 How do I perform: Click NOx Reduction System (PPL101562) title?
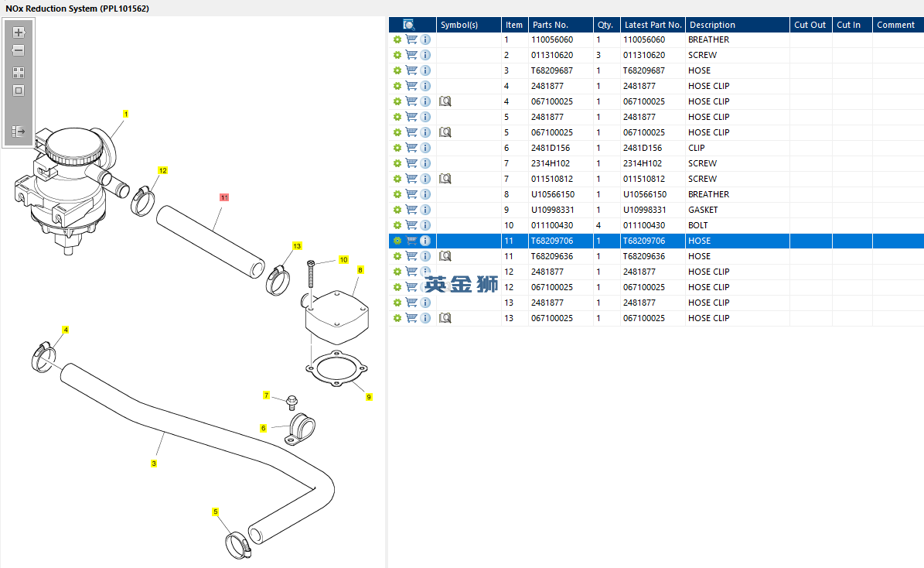pyautogui.click(x=77, y=9)
